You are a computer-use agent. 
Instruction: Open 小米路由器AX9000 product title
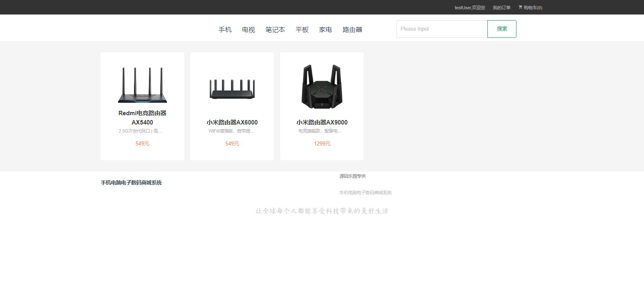coord(322,122)
